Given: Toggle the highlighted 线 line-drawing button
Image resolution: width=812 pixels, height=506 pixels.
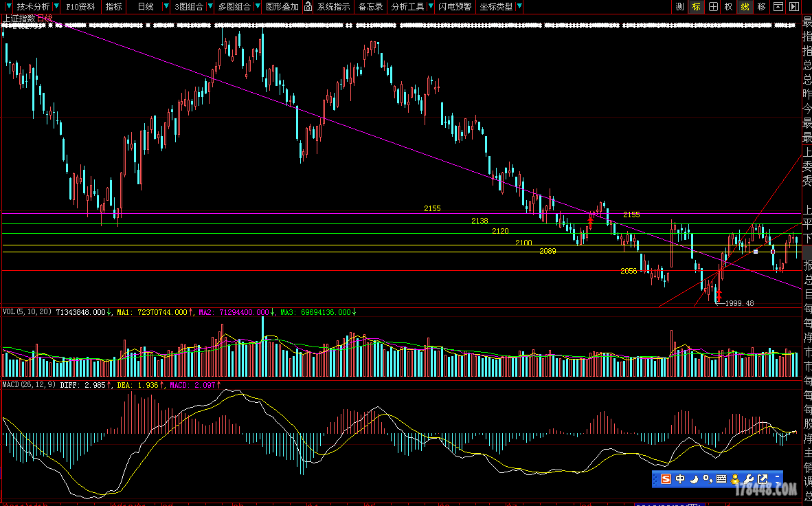Looking at the screenshot, I should 745,7.
